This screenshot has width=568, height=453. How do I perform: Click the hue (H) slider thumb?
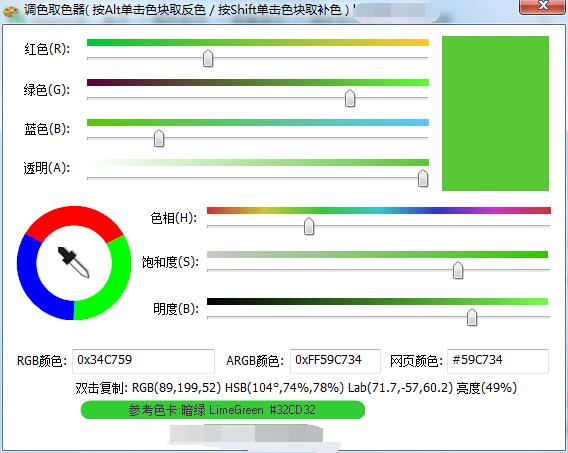pos(309,226)
